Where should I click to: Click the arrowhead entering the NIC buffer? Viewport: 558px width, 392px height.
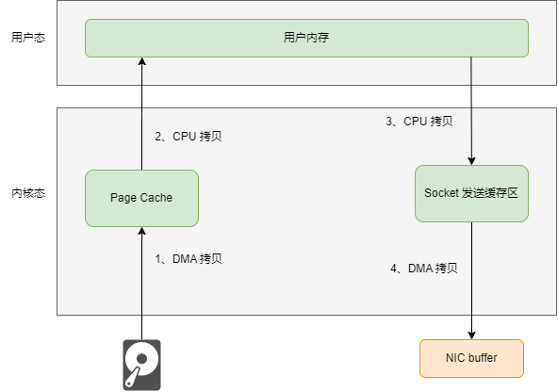pyautogui.click(x=471, y=335)
